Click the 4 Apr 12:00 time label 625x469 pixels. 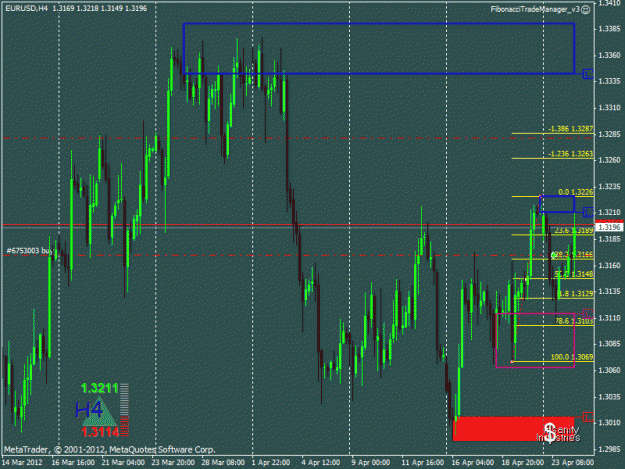click(x=321, y=462)
